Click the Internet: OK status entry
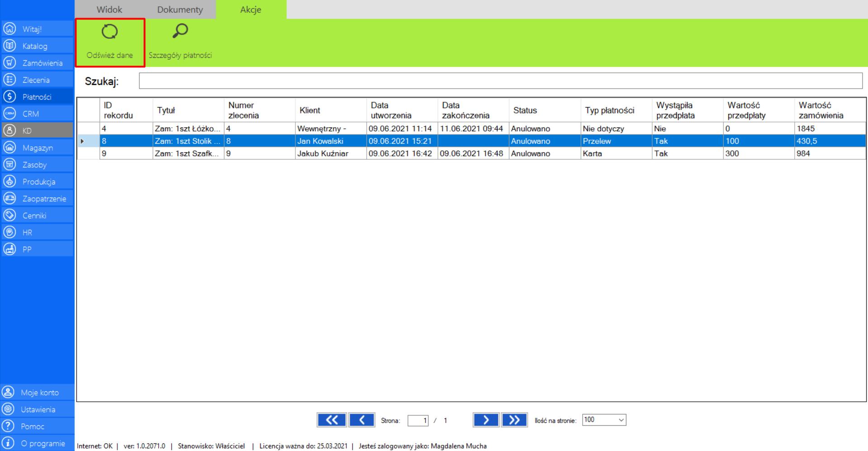Viewport: 868px width, 451px height. coord(95,446)
